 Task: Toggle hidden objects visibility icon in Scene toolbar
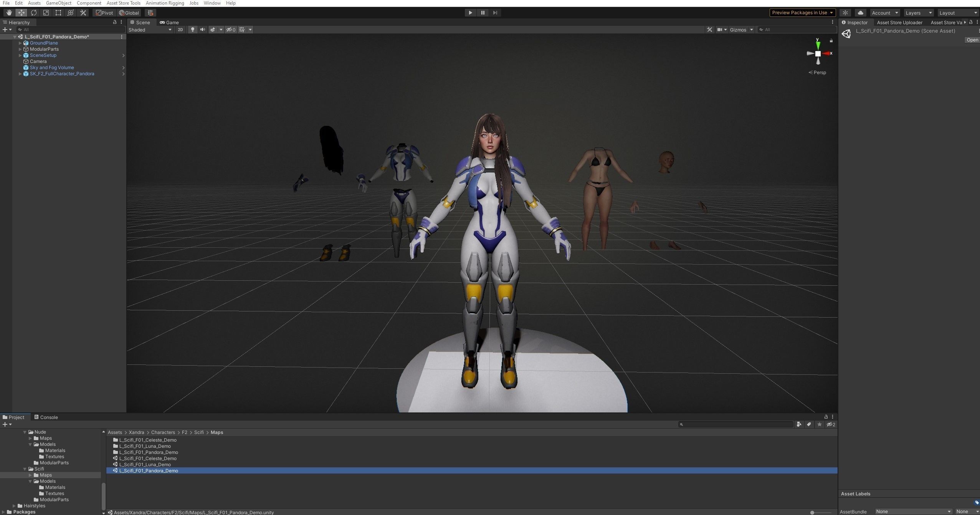pos(230,30)
